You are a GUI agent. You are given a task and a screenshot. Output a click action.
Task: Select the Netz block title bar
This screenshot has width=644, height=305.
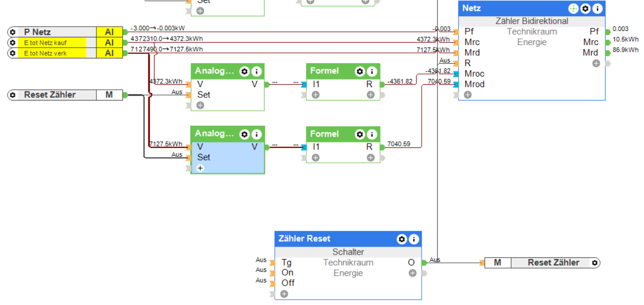click(532, 8)
